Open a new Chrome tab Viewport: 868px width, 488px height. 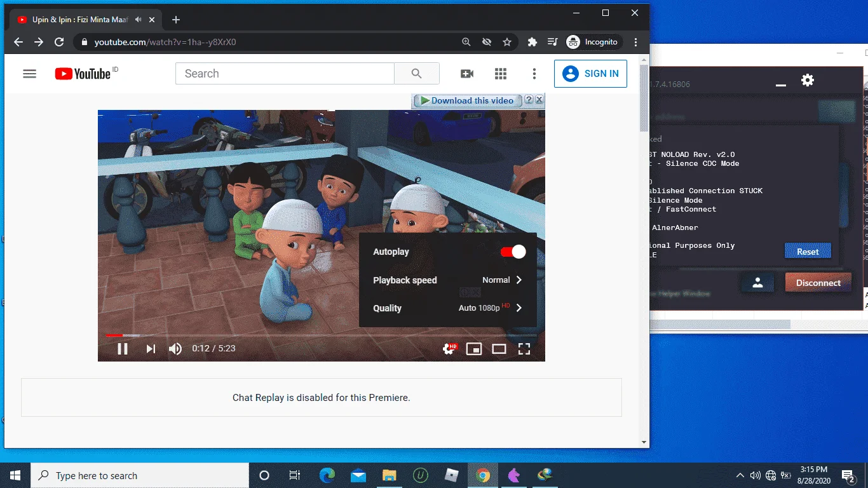coord(176,20)
